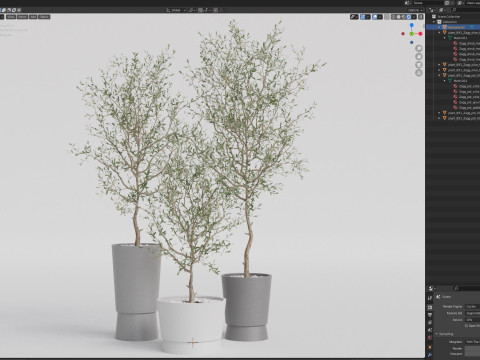Viewport: 480px width, 360px height.
Task: Open the object type visibility popover
Action: point(355,17)
